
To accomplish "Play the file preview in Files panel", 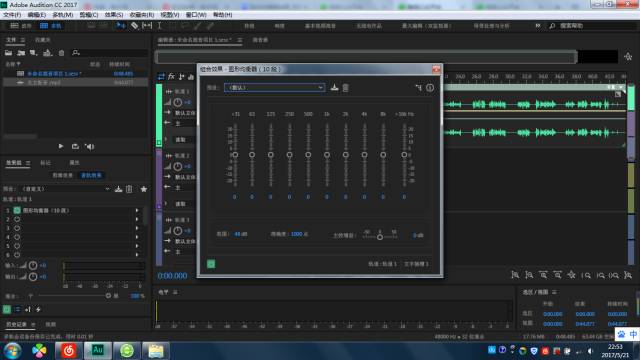I will pos(61,146).
